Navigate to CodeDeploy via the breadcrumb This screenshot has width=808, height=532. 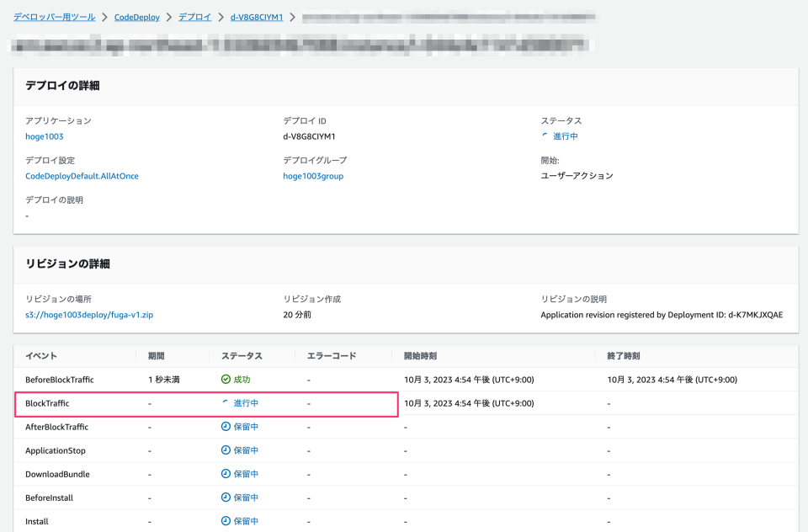tap(137, 15)
